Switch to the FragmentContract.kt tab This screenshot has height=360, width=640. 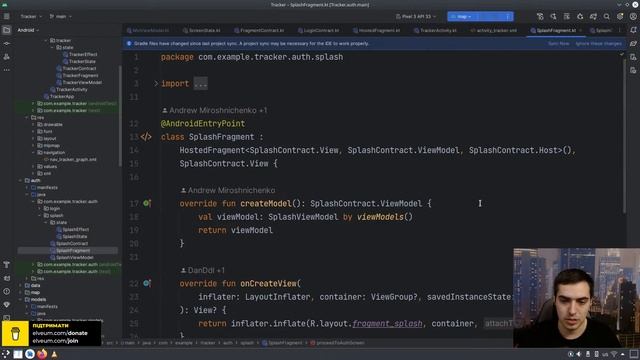point(259,30)
